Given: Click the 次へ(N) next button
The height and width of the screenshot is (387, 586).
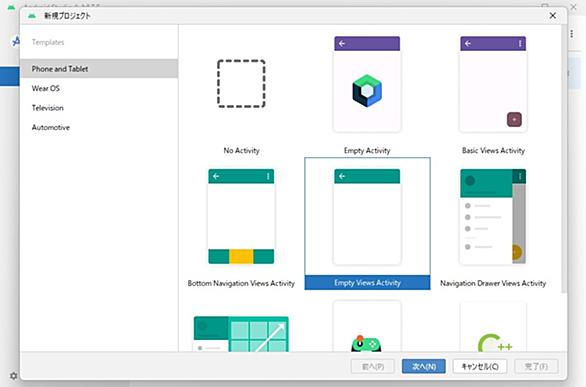Looking at the screenshot, I should click(x=423, y=366).
